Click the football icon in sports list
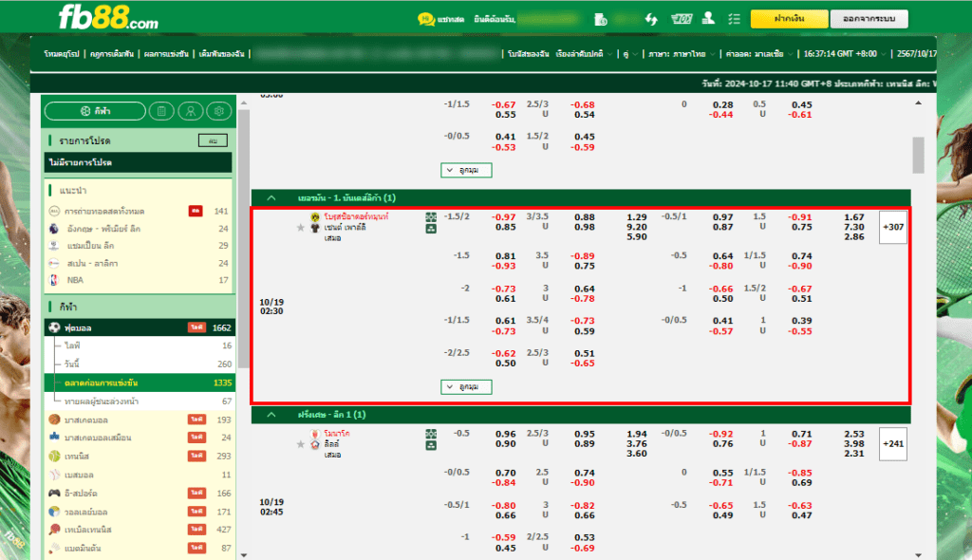The image size is (972, 560). [x=54, y=327]
